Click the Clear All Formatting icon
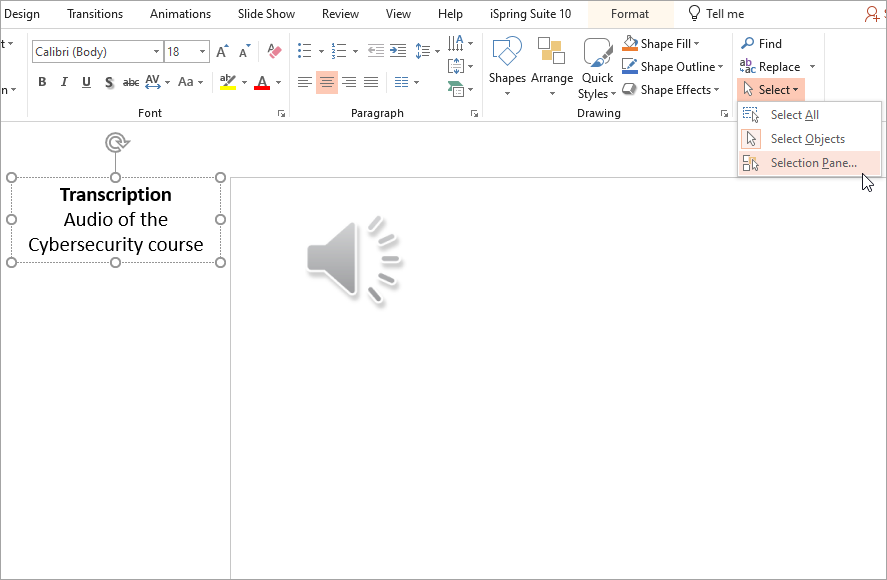This screenshot has height=580, width=887. click(x=275, y=52)
